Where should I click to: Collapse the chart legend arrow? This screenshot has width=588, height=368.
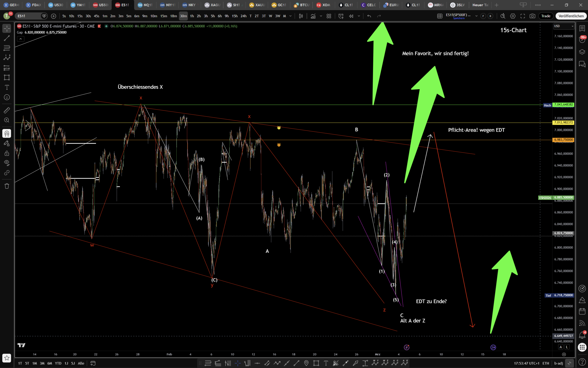coord(21,39)
